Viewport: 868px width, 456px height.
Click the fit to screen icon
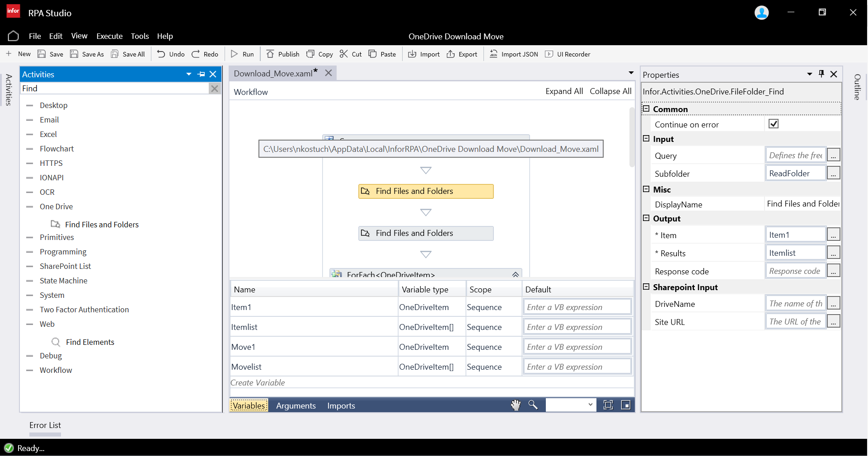coord(608,405)
